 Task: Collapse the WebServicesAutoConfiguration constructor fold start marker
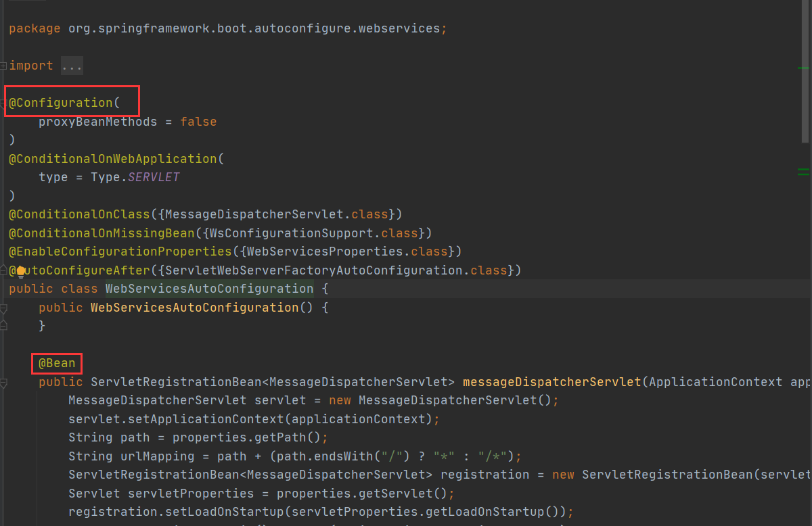pyautogui.click(x=3, y=308)
